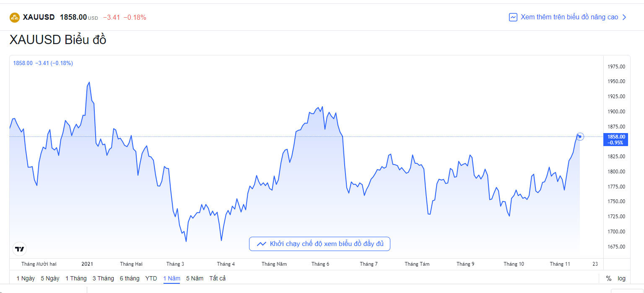Toggle log scale mode
Viewport: 644px width, 293px height.
coord(621,278)
